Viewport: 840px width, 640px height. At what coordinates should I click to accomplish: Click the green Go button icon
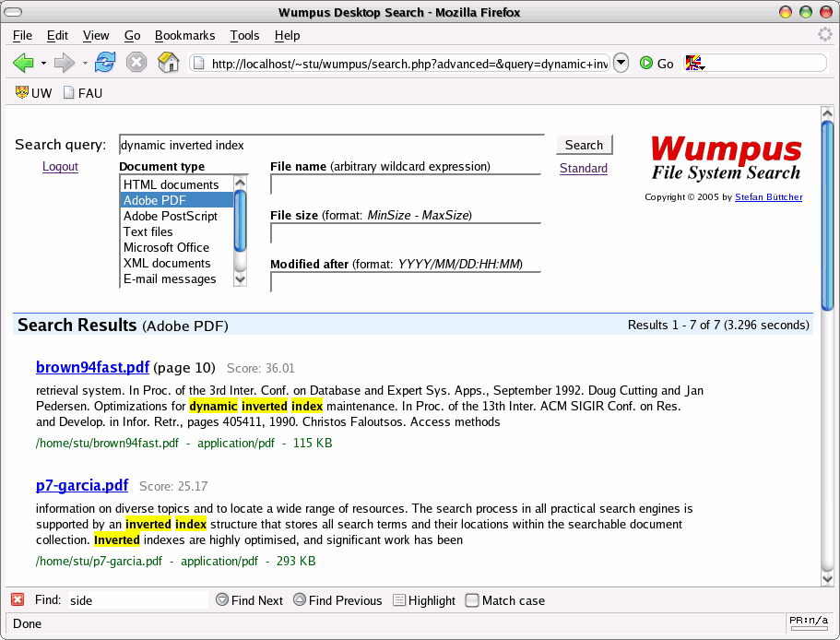coord(646,64)
